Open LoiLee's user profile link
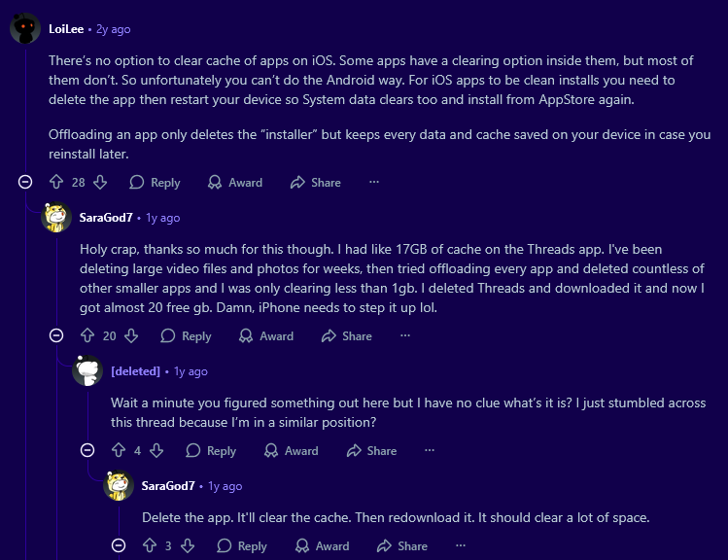The width and height of the screenshot is (728, 560). (64, 28)
